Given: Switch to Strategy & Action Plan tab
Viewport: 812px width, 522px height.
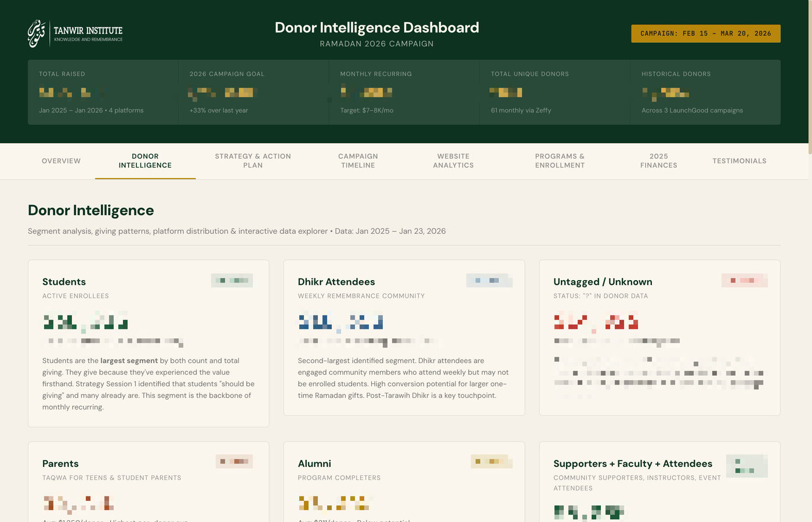Looking at the screenshot, I should click(x=253, y=161).
